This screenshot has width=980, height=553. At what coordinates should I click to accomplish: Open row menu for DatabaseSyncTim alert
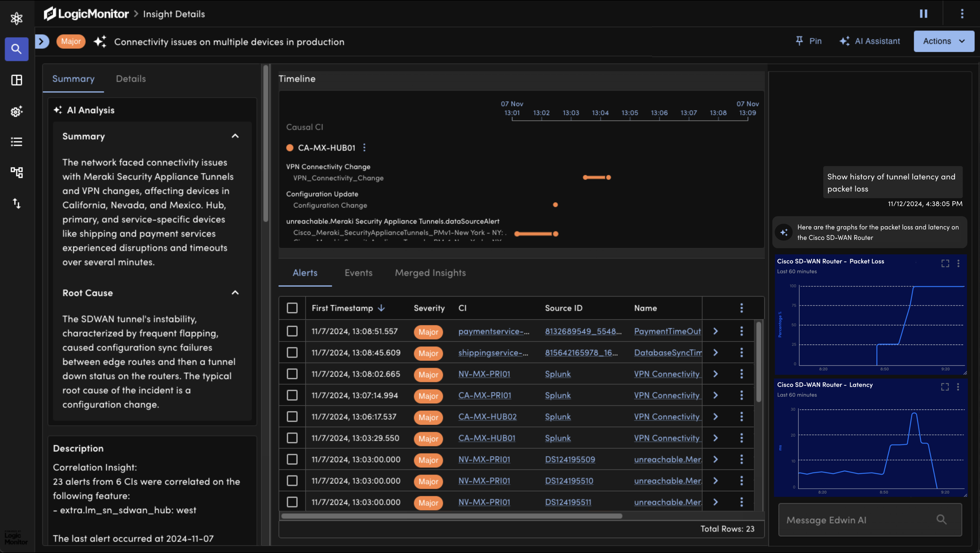[741, 353]
